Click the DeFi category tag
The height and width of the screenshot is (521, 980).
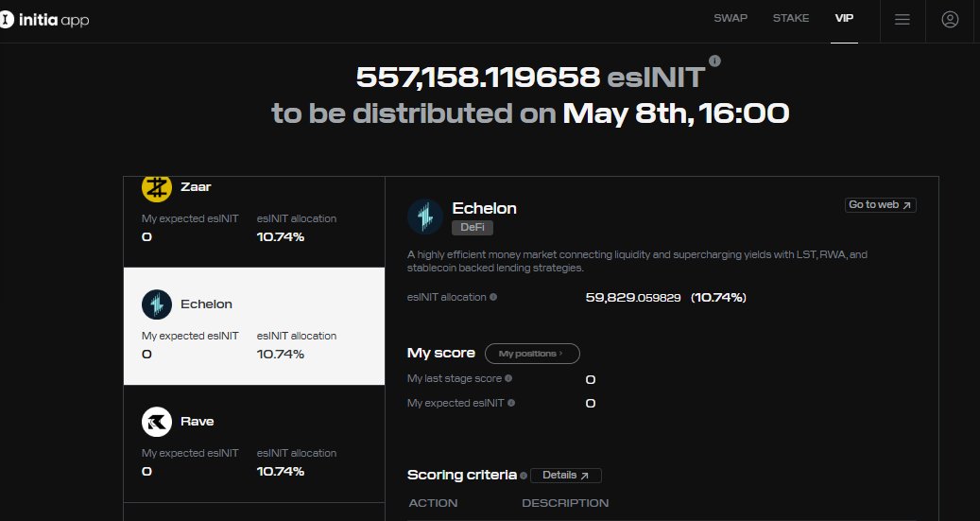(473, 228)
